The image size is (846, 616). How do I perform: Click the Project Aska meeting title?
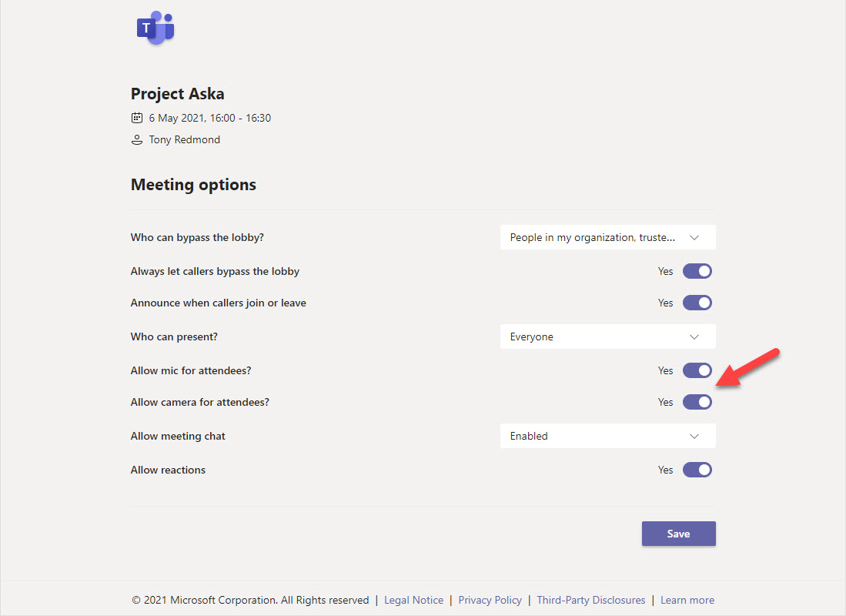178,94
